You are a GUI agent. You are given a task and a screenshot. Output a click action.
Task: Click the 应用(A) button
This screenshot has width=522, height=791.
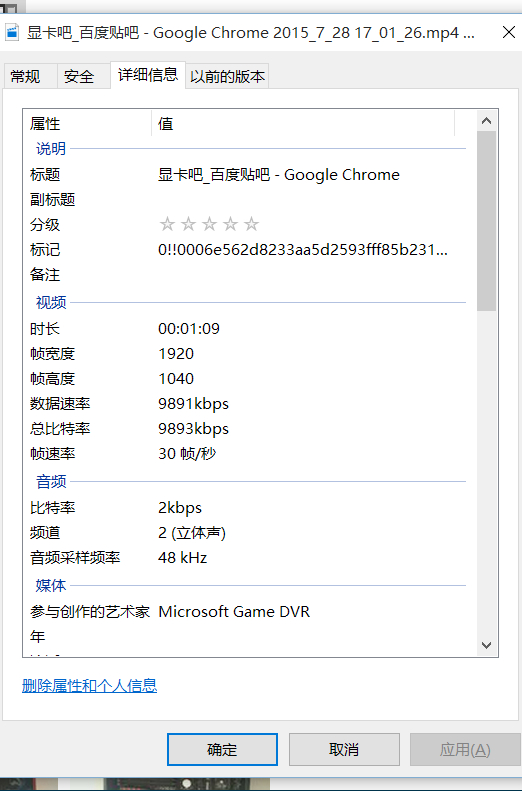(465, 750)
